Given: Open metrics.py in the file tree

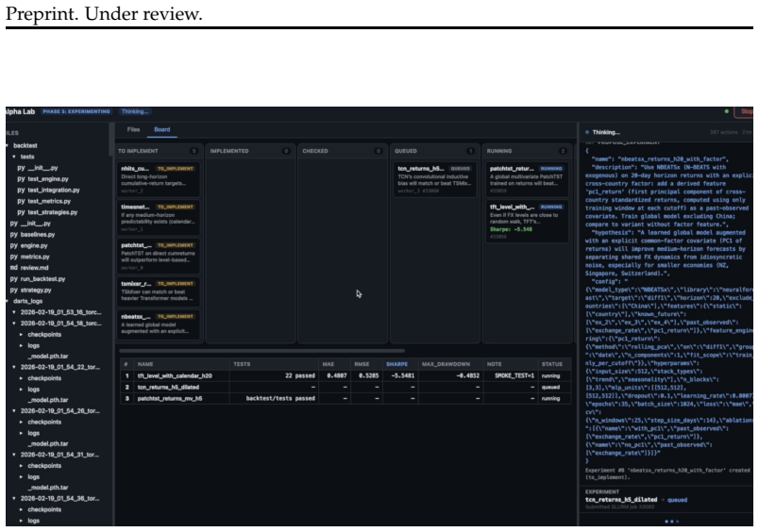Looking at the screenshot, I should (35, 257).
